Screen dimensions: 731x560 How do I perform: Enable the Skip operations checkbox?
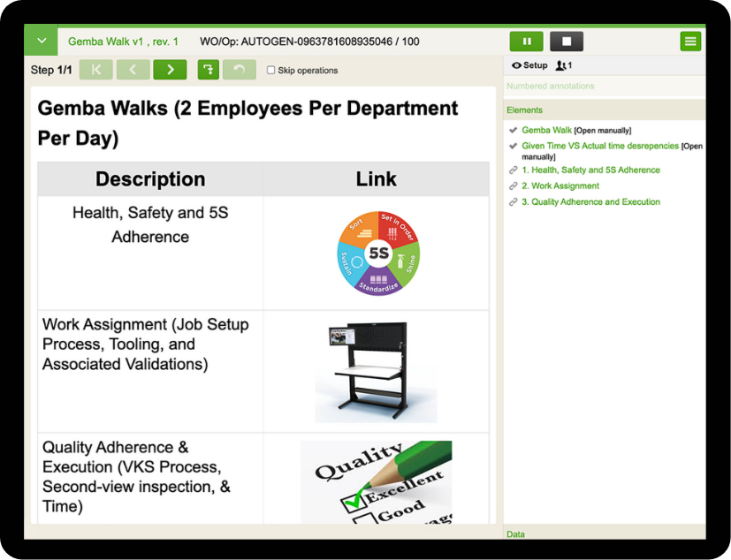coord(271,71)
